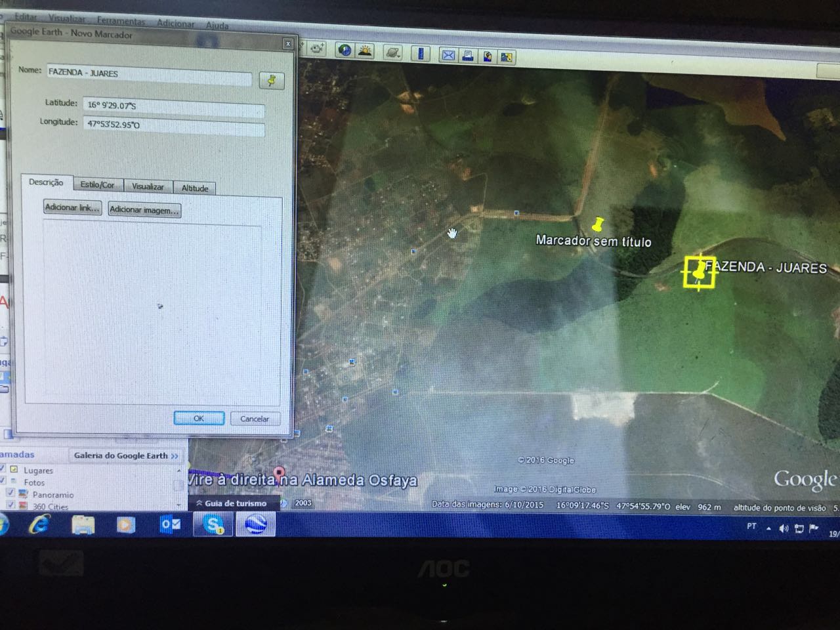The width and height of the screenshot is (840, 630).
Task: Click the record tour camera icon
Action: click(x=318, y=49)
